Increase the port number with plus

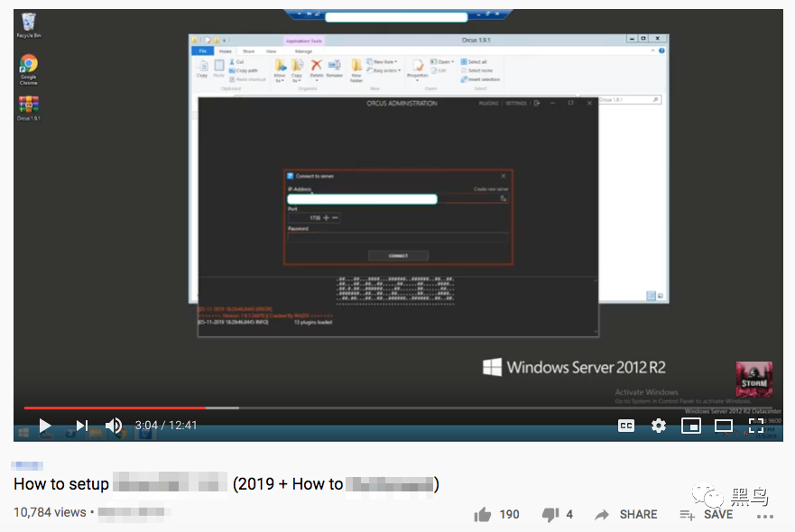[326, 218]
